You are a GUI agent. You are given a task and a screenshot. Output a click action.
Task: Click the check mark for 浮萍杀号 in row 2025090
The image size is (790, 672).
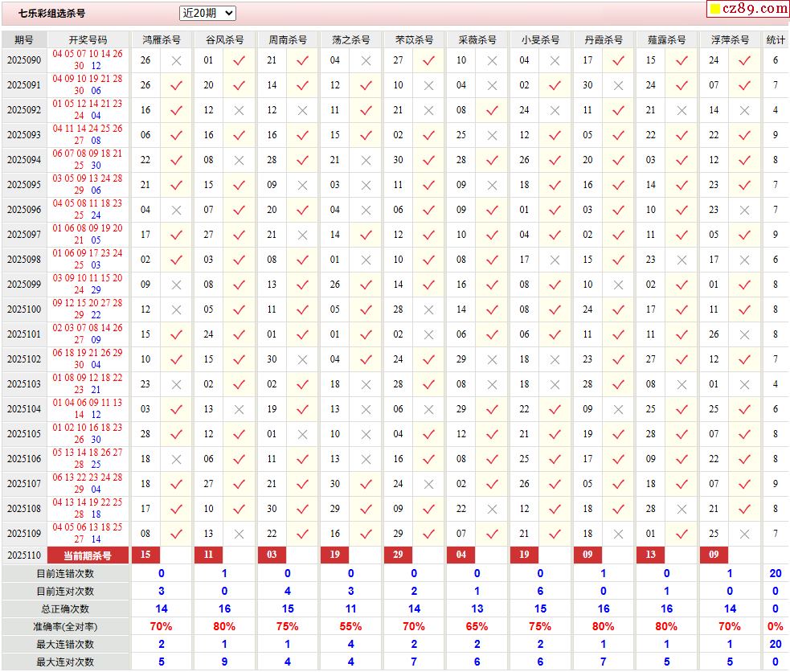[745, 61]
